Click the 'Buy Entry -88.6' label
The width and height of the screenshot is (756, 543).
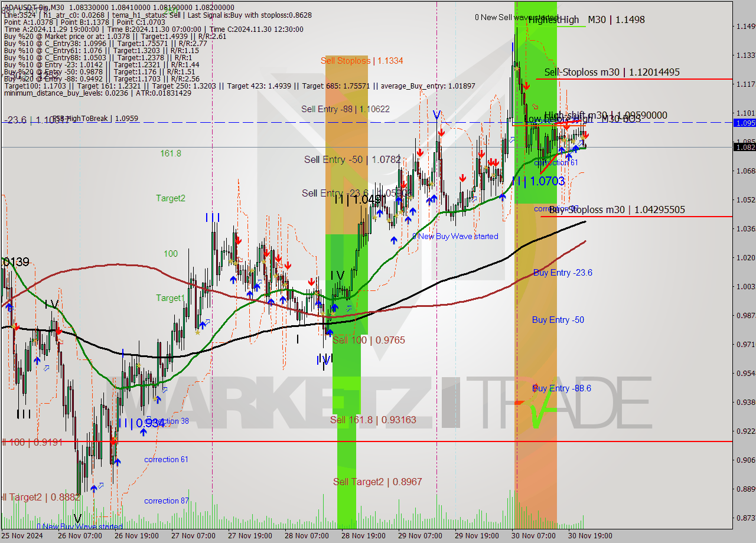(562, 388)
